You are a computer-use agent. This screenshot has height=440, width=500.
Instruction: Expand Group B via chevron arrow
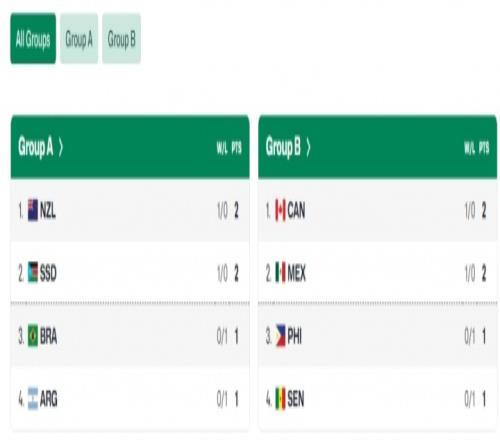(x=308, y=147)
